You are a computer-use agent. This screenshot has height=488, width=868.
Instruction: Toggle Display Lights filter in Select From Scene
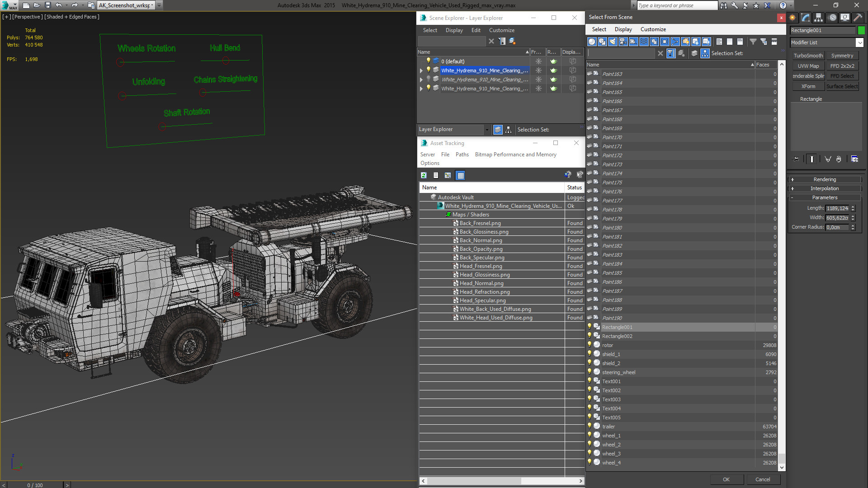pos(612,42)
